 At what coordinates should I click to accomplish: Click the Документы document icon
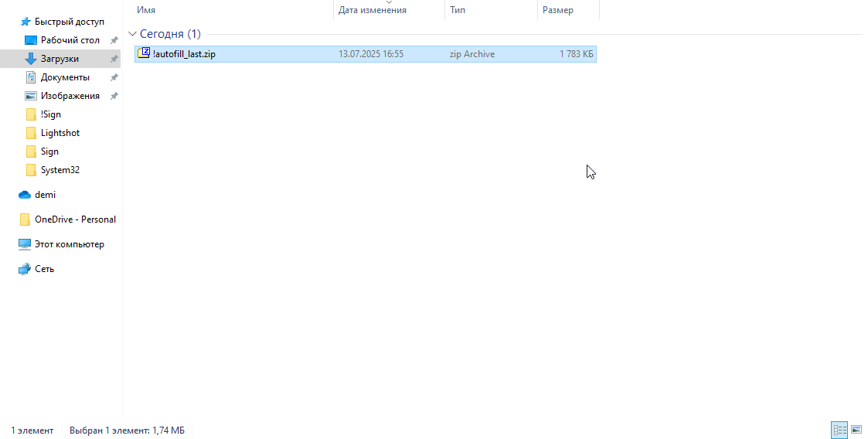(x=31, y=77)
